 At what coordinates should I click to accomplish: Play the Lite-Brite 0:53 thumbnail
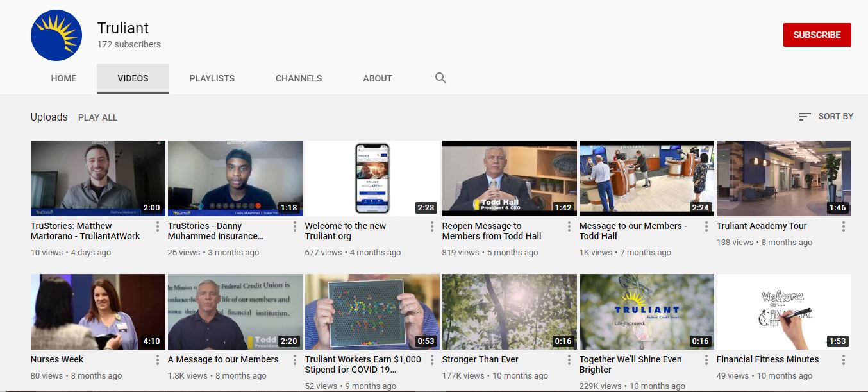point(372,312)
